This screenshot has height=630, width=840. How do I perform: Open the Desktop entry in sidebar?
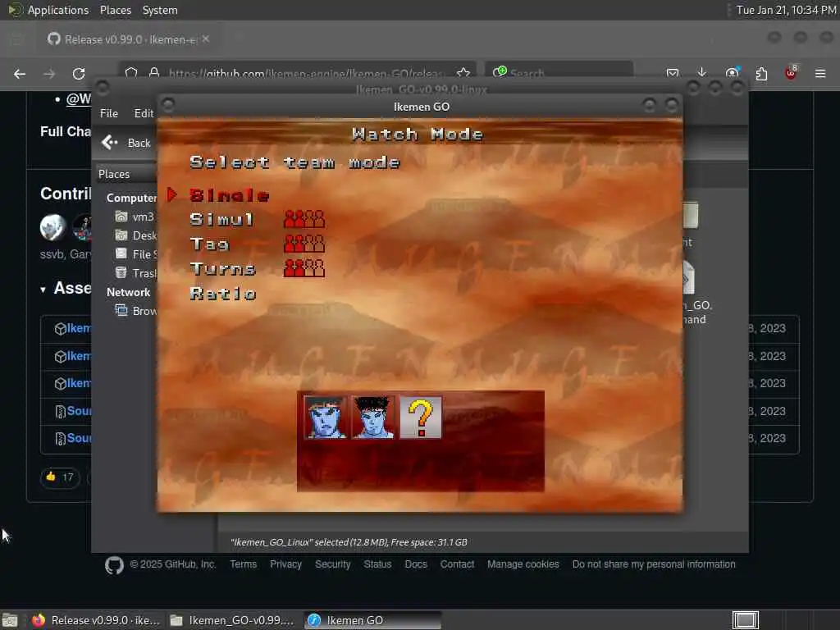136,235
